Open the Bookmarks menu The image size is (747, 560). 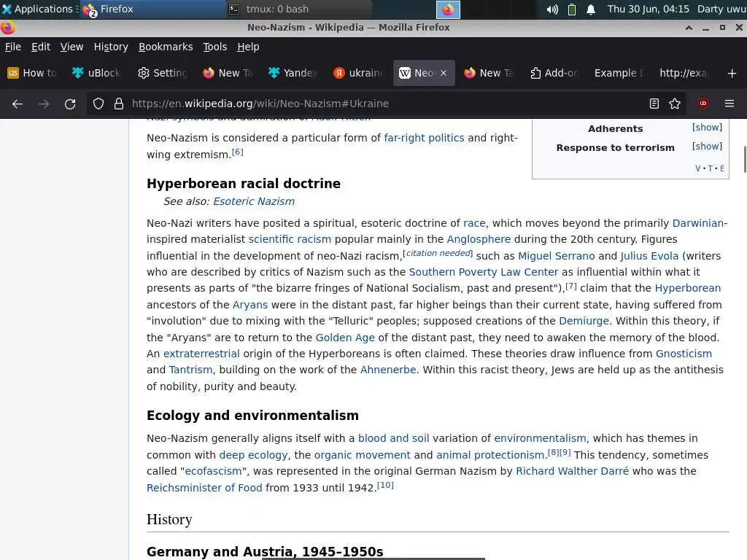166,47
